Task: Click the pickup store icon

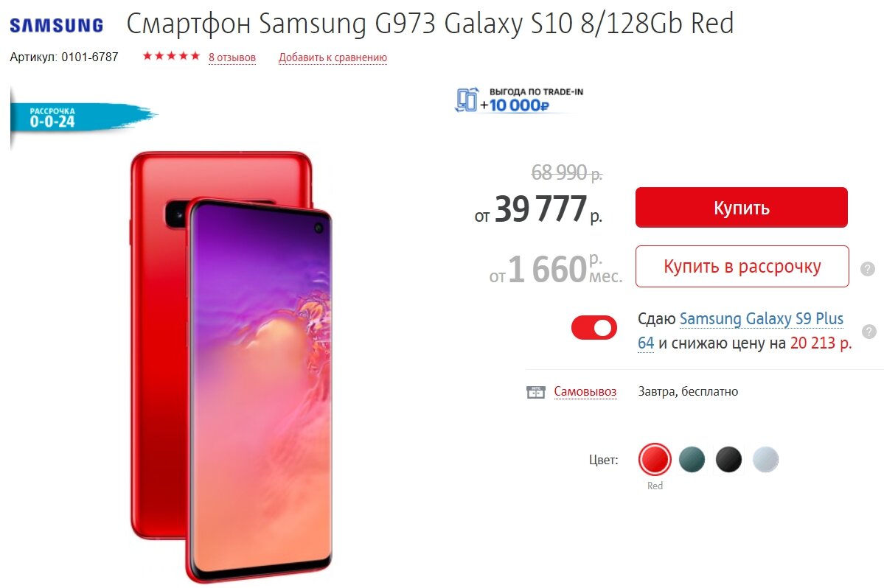Action: point(535,392)
